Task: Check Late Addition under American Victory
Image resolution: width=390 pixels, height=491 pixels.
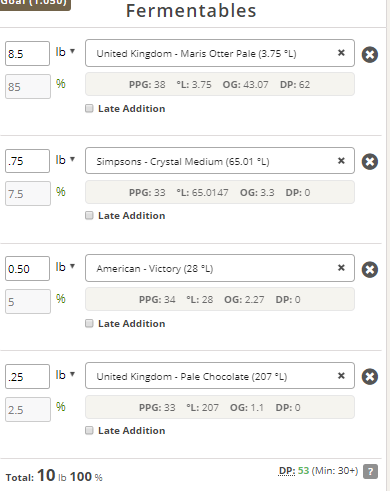Action: (x=89, y=323)
